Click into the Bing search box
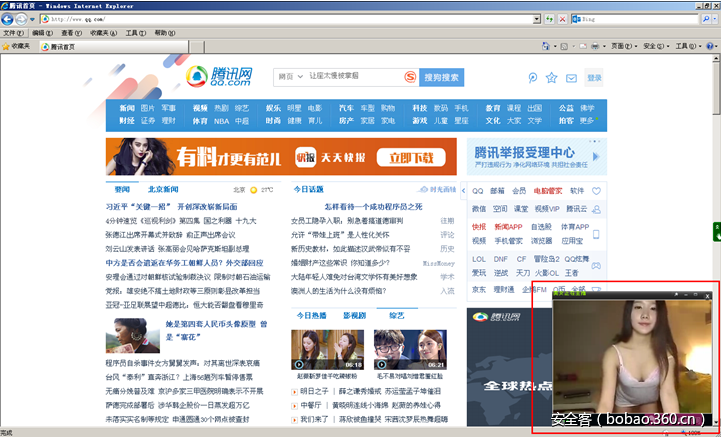721x438 pixels. click(x=630, y=19)
